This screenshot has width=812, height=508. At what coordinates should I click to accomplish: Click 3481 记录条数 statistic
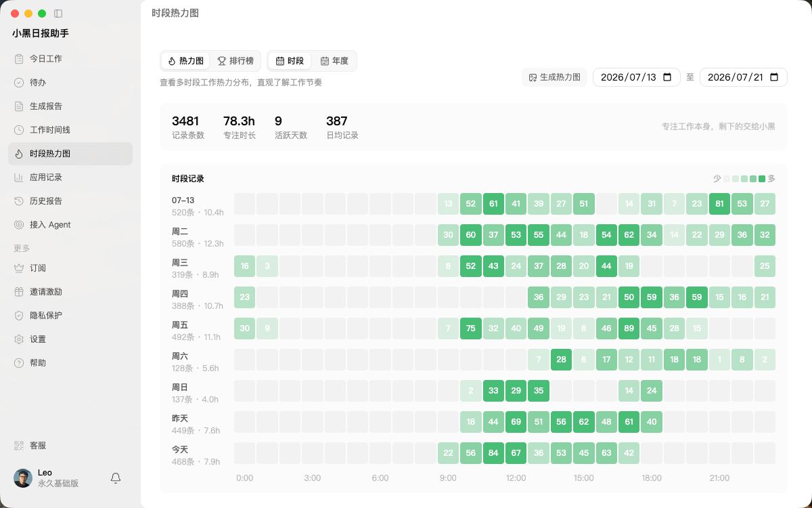click(188, 127)
